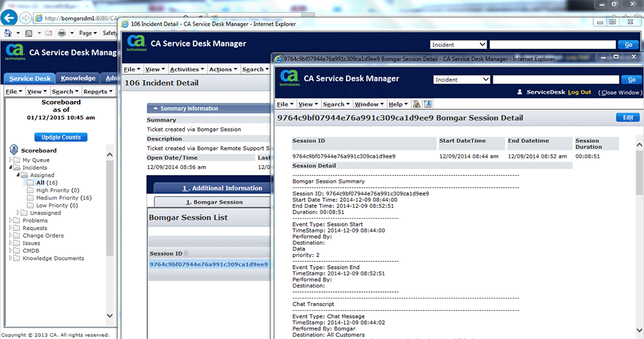Click search text field in Bomgar Session window
Screen dimensions: 644x339
click(x=556, y=80)
